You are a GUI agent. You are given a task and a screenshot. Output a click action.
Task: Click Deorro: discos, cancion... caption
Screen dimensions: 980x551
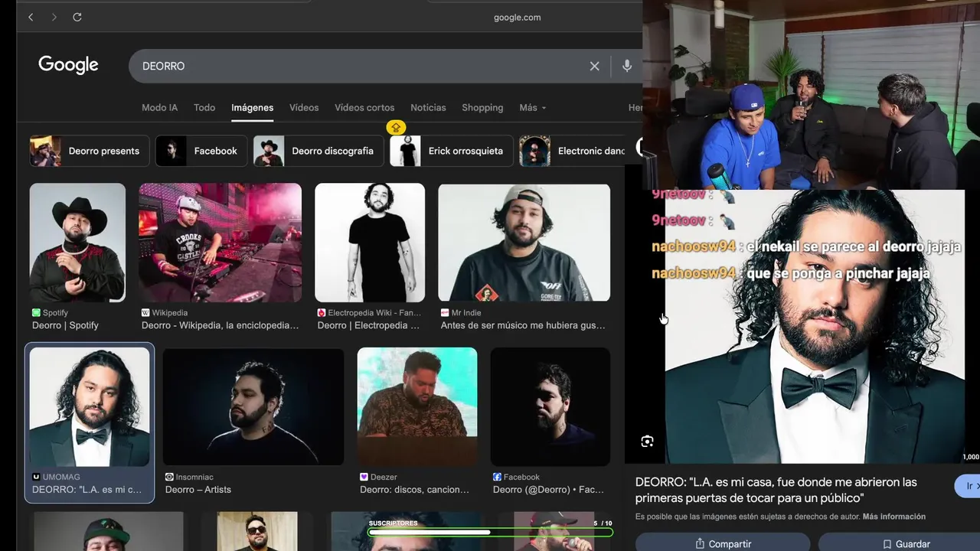(x=414, y=490)
